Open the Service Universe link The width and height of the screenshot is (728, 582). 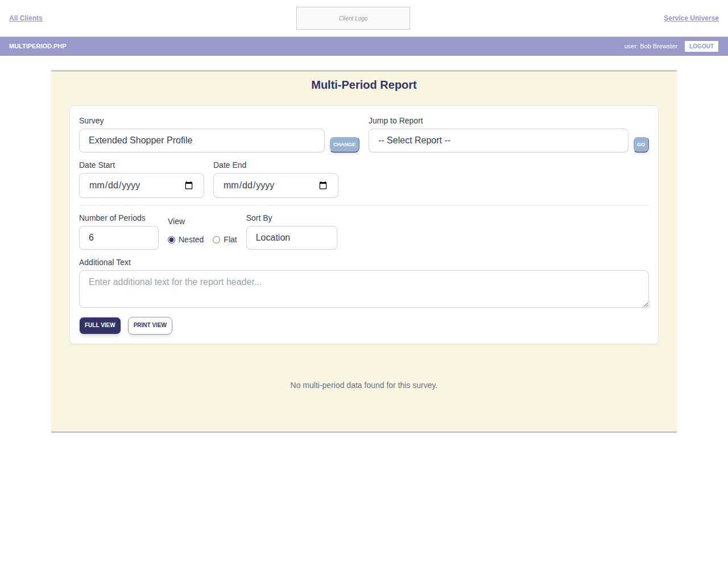tap(691, 18)
